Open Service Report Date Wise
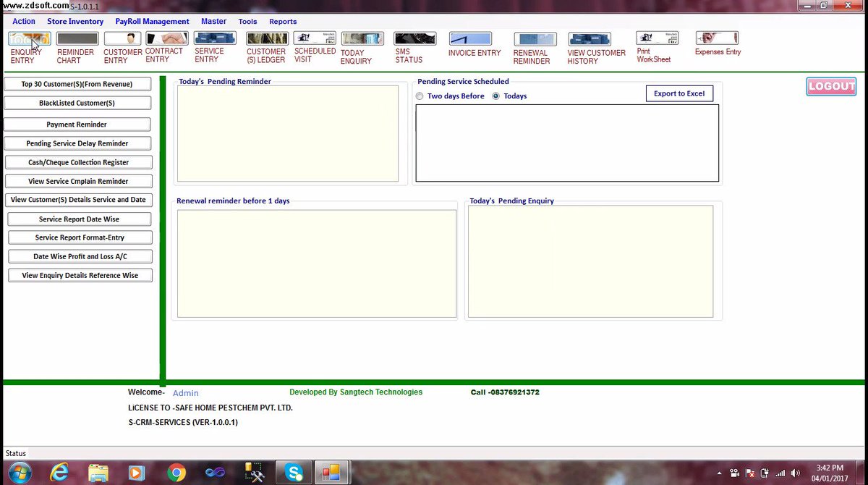This screenshot has width=868, height=485. (80, 219)
